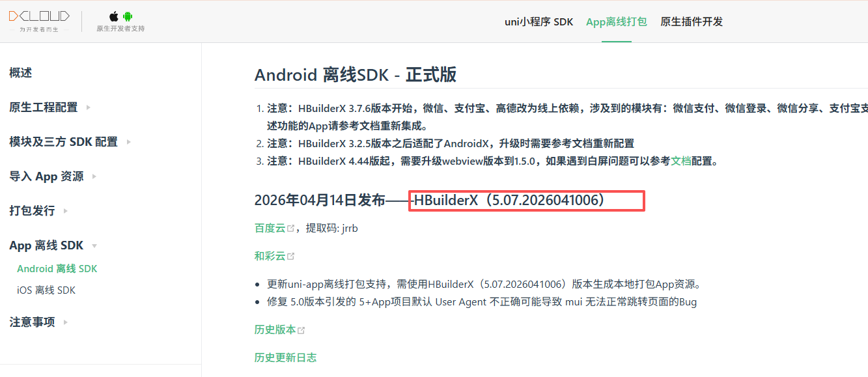Open the 百度云 download link

(x=270, y=228)
